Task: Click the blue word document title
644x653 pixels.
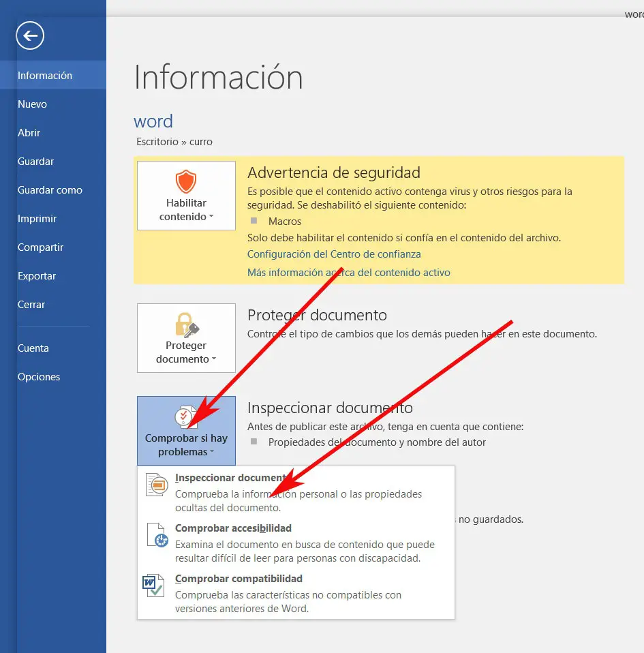Action: (x=153, y=121)
